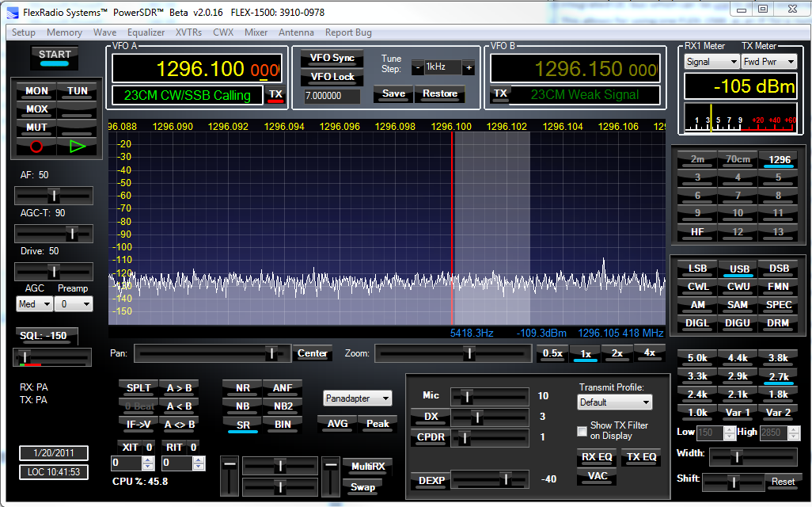Increment the XIT offset spinner
This screenshot has width=812, height=507.
click(x=148, y=459)
